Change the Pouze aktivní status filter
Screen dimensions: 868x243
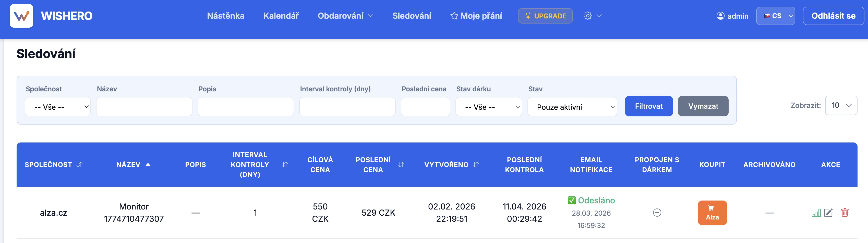572,107
